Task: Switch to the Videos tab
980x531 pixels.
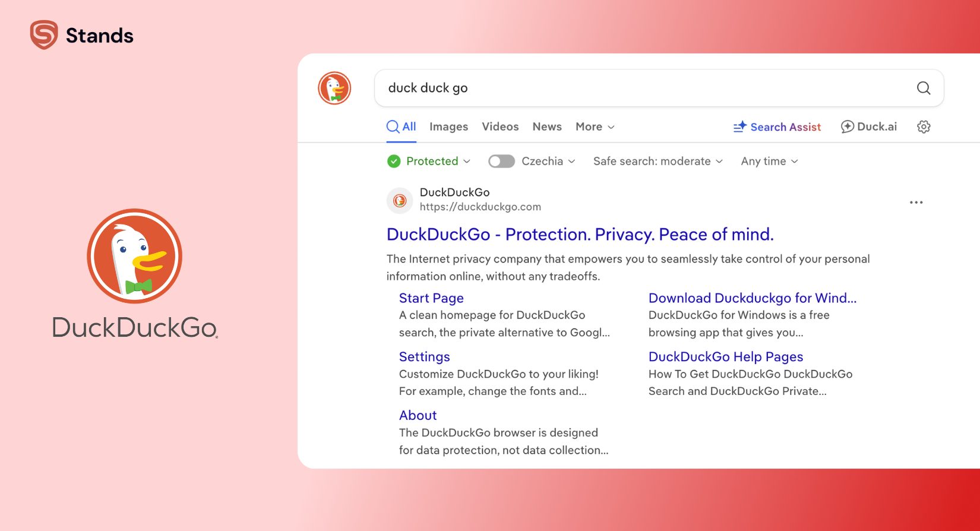Action: pyautogui.click(x=500, y=127)
